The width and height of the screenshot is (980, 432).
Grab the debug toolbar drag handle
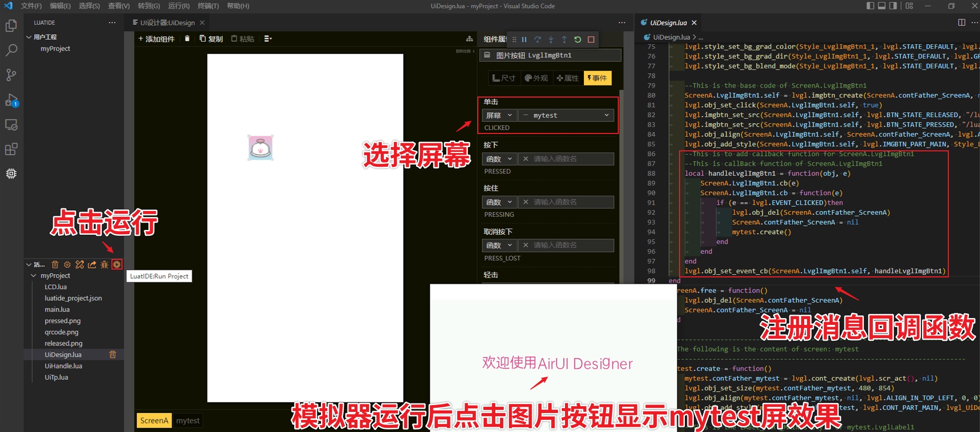click(514, 40)
